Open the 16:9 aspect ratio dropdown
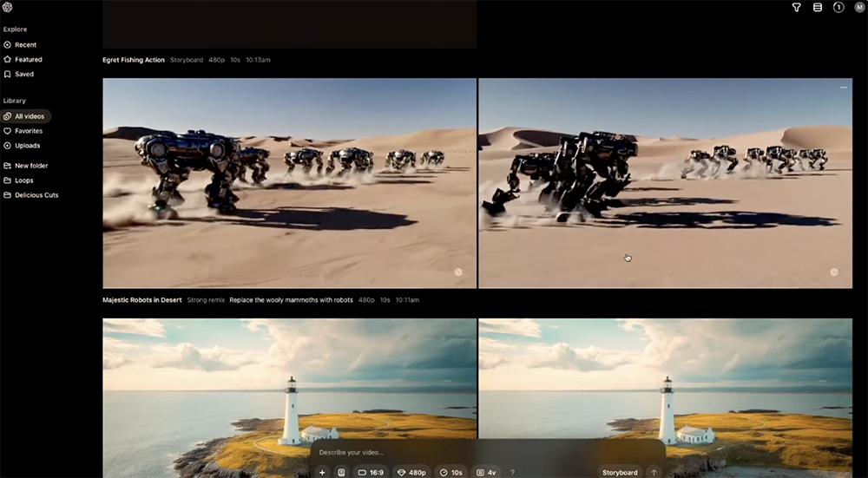The height and width of the screenshot is (478, 868). coord(371,472)
